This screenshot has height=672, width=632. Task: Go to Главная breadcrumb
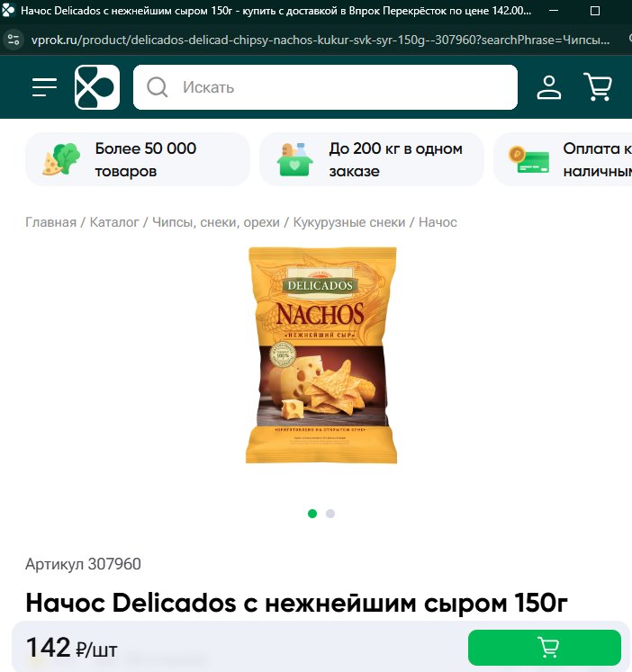click(x=50, y=222)
